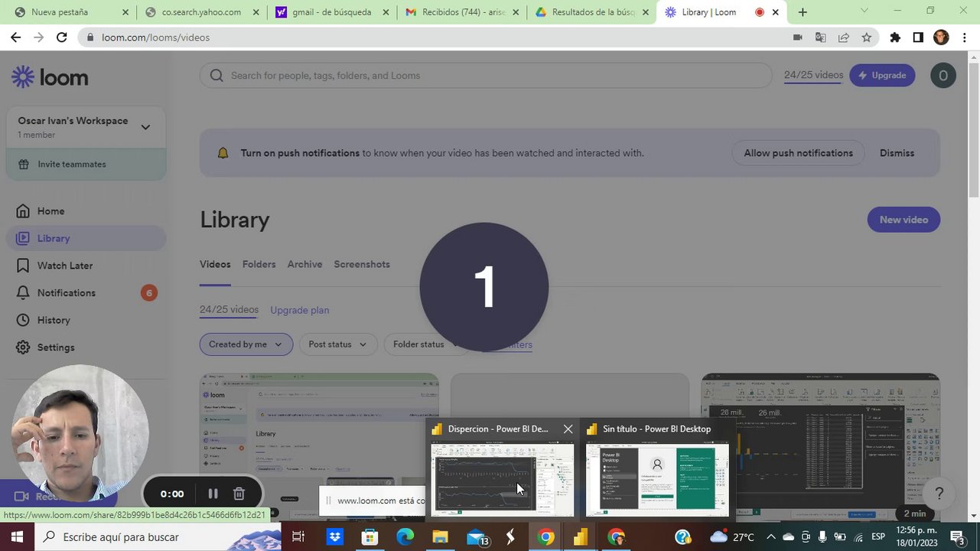Screen dimensions: 980x551
Task: Click the ESP language indicator in tray
Action: pos(880,537)
